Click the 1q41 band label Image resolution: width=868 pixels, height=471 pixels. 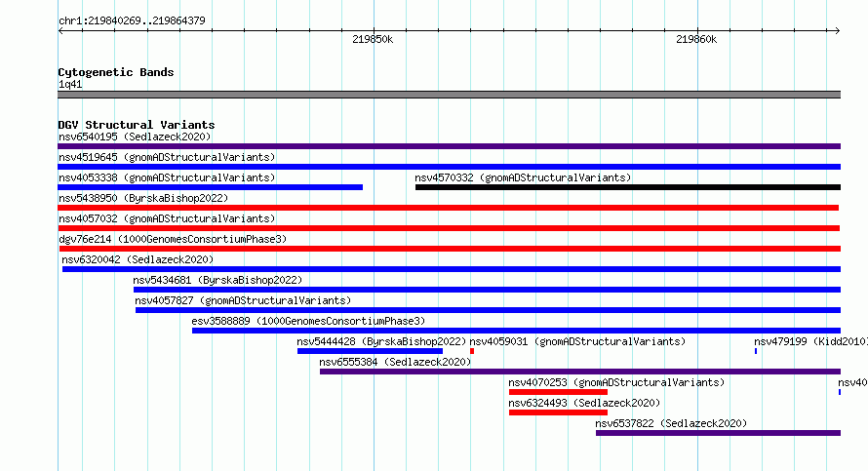[70, 84]
